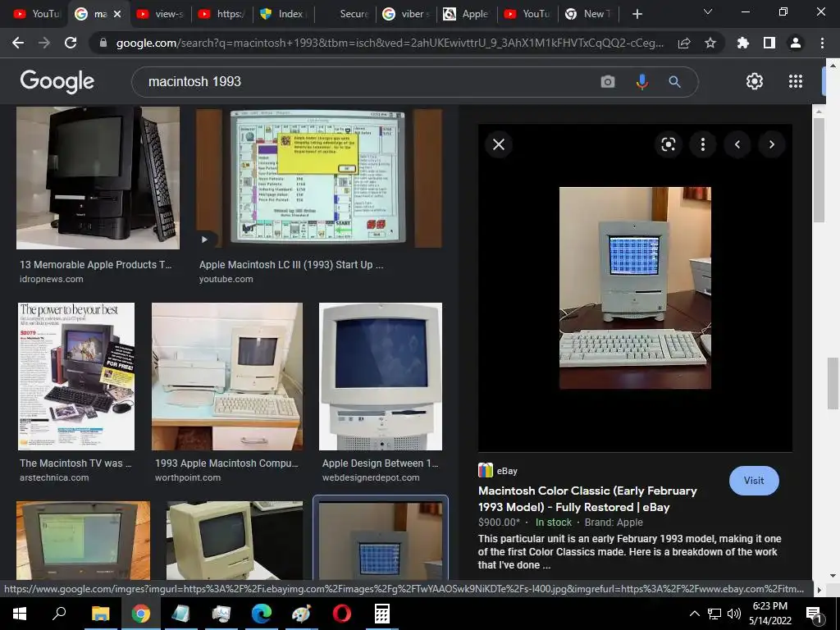Click the idropnews.com source text
The image size is (840, 630).
[x=52, y=279]
